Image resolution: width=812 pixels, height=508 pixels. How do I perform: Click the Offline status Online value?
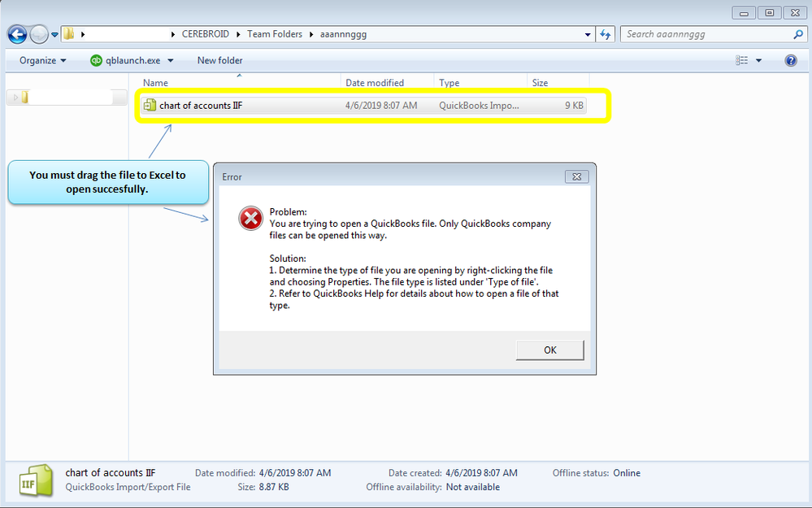pyautogui.click(x=627, y=473)
